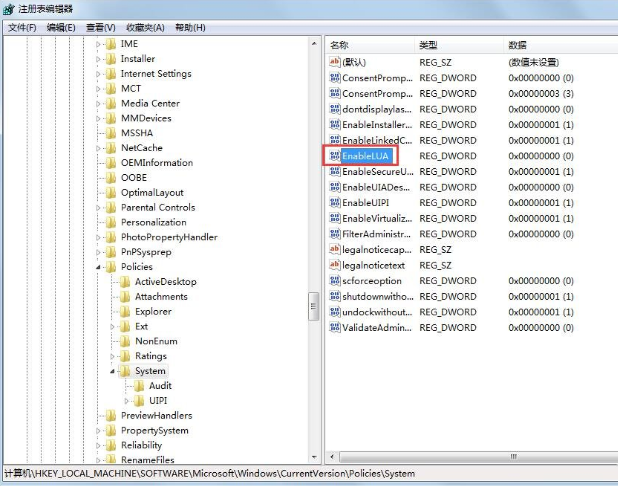Click the scforceoption DWORD icon

[x=335, y=281]
